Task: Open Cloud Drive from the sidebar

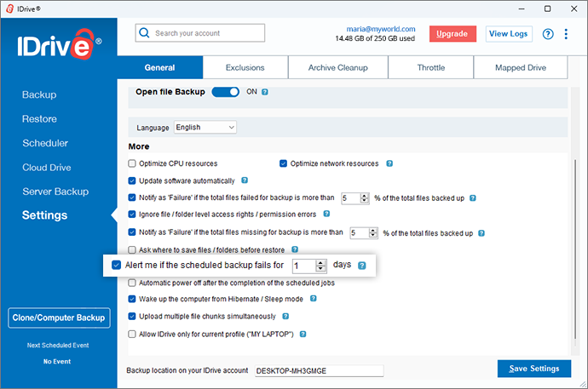Action: point(47,168)
